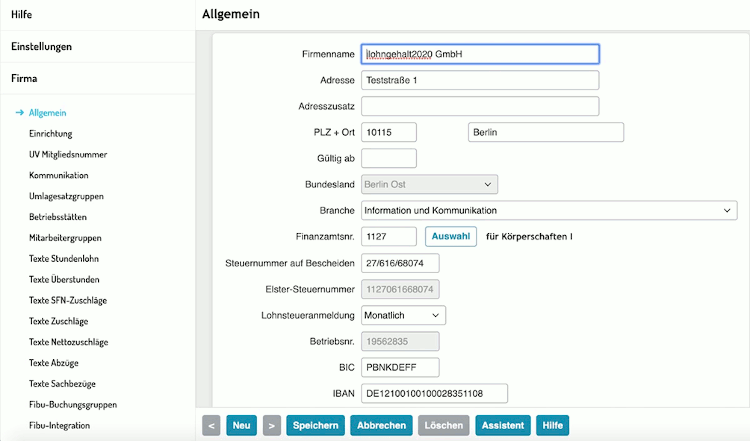
Task: Focus the Firmenname input field
Action: [480, 54]
